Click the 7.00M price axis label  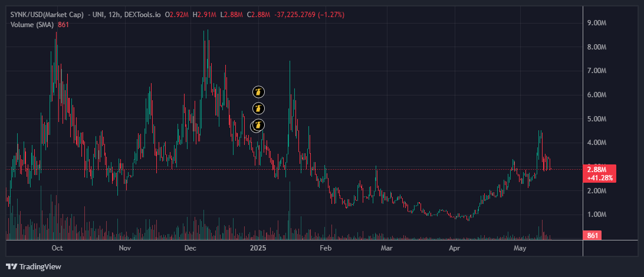[597, 71]
